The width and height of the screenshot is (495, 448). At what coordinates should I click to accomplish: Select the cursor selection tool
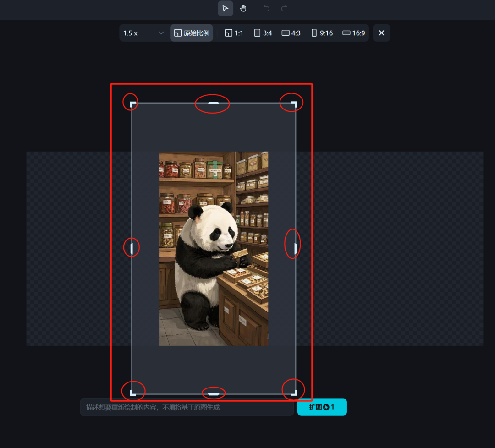click(225, 8)
